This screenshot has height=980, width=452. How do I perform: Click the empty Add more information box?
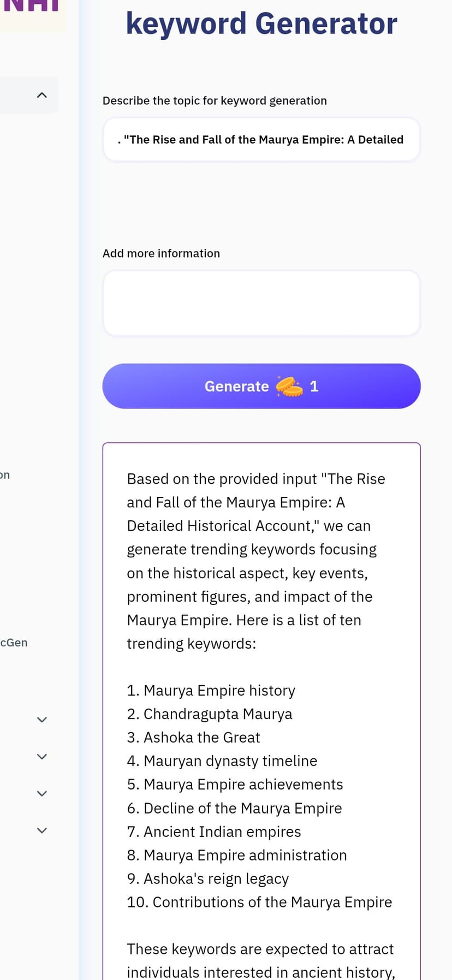[x=261, y=303]
